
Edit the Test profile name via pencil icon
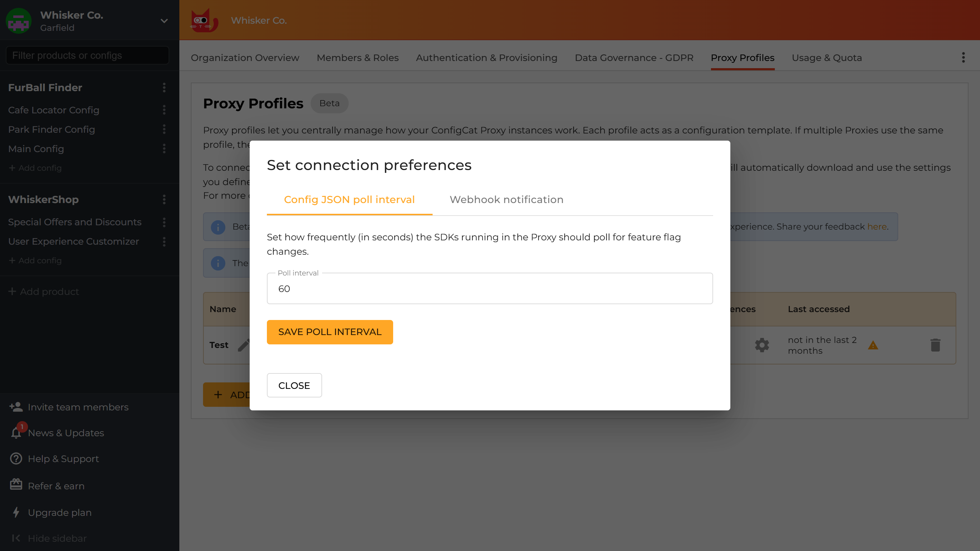244,345
